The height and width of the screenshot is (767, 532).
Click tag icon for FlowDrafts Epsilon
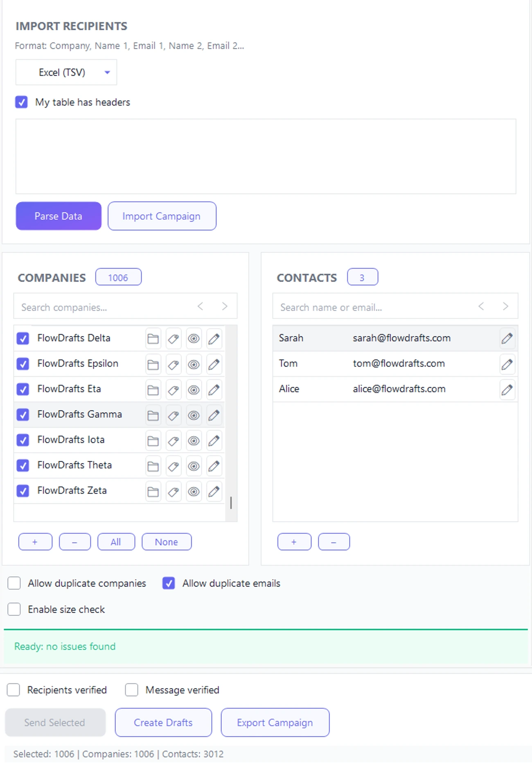coord(174,364)
